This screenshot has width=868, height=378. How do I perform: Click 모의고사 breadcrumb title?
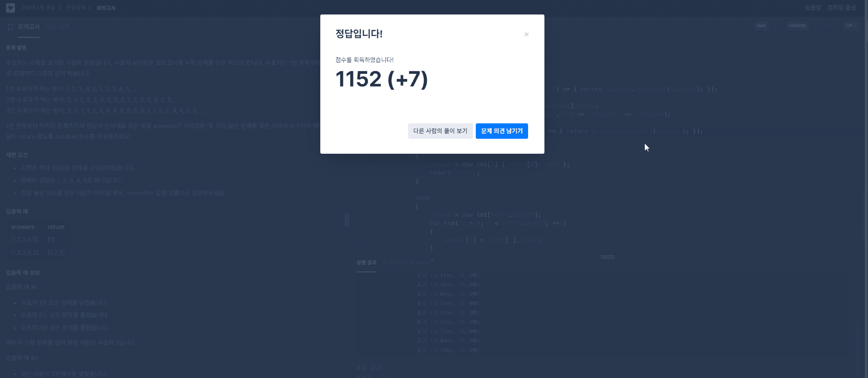(x=106, y=7)
